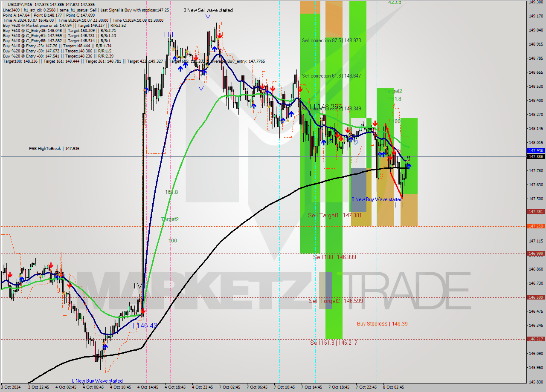Select the blue '0 New Buy Wave started' label near 147.50

pyautogui.click(x=377, y=199)
